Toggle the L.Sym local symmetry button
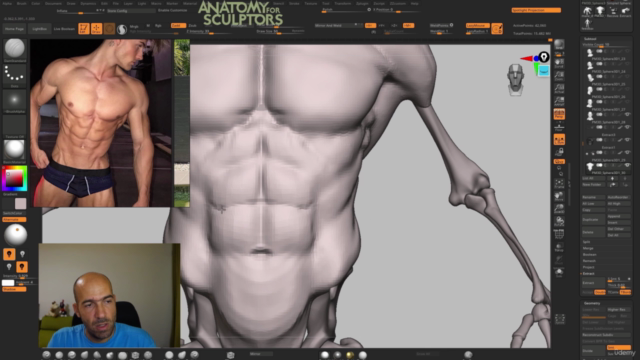Viewport: 640px width, 360px height. [559, 140]
